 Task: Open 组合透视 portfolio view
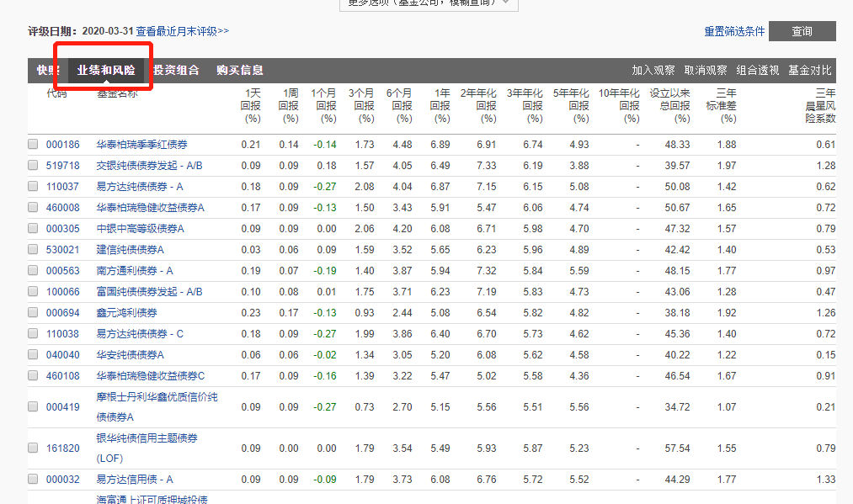(758, 71)
